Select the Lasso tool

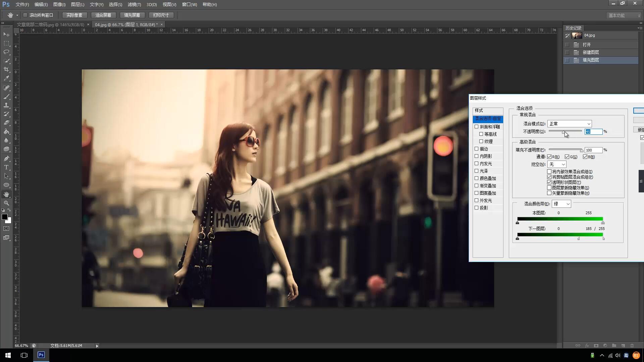tap(6, 52)
